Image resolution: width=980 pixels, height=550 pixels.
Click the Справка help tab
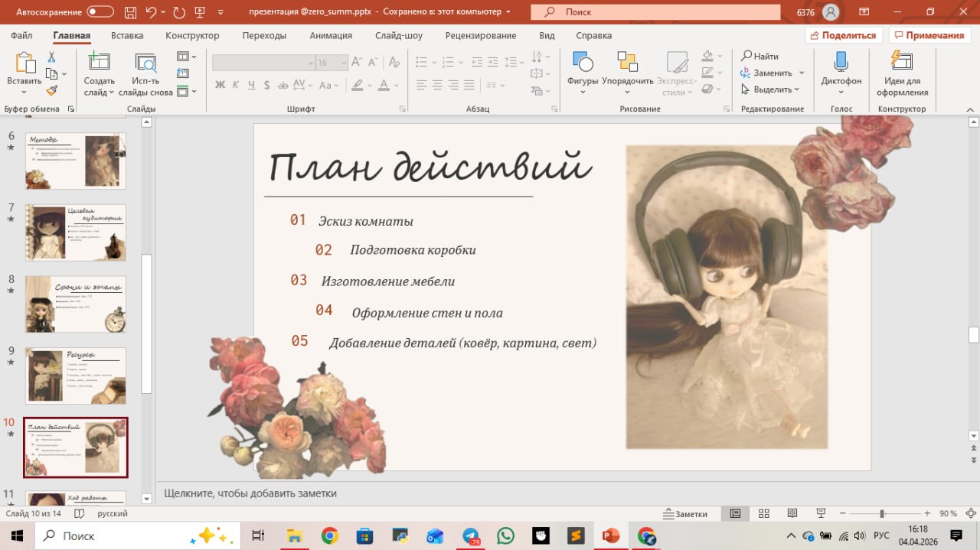[593, 35]
